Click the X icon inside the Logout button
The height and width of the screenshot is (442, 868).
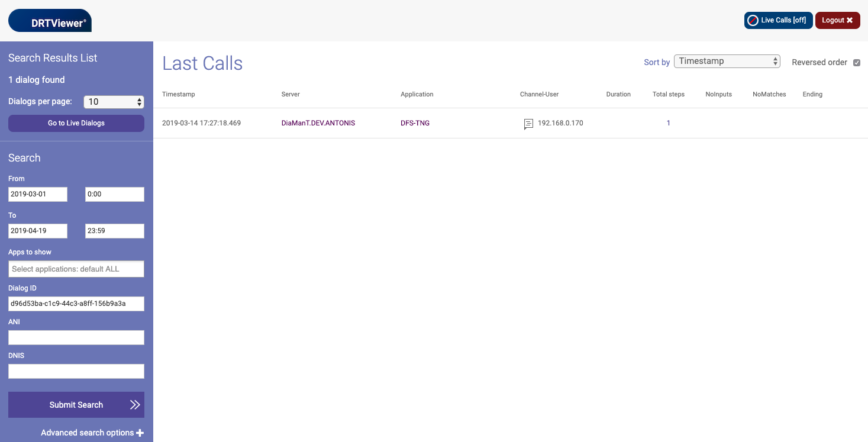850,20
